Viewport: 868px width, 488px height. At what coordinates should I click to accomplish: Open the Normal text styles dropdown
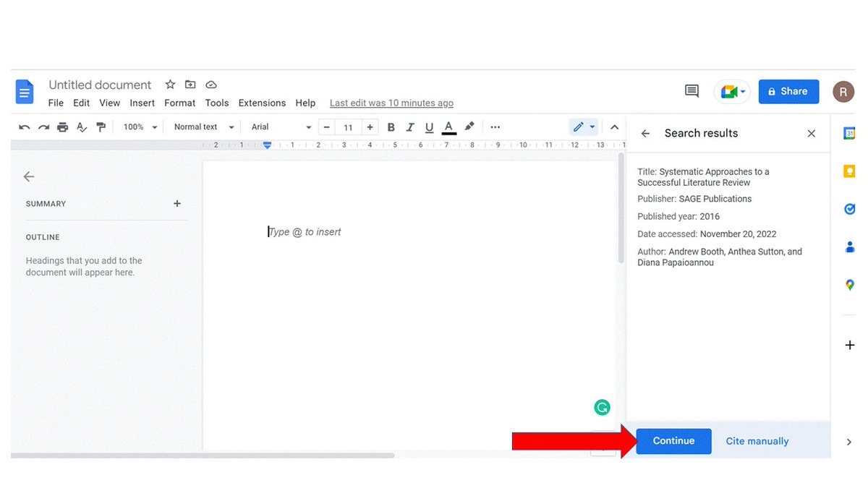pyautogui.click(x=203, y=127)
